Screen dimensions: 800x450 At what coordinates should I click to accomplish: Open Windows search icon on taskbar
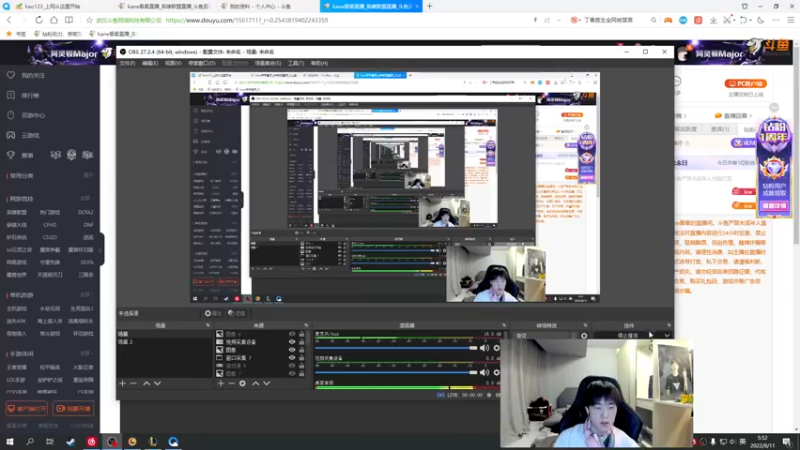[x=30, y=442]
